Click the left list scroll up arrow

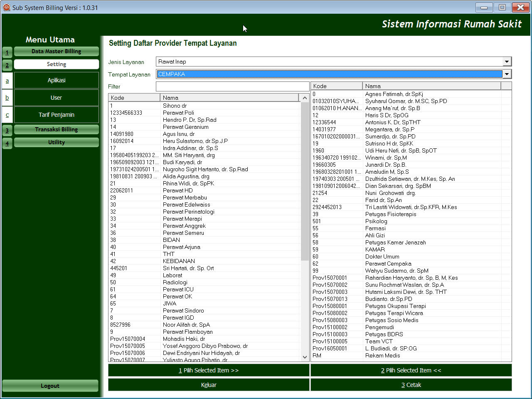pos(305,98)
